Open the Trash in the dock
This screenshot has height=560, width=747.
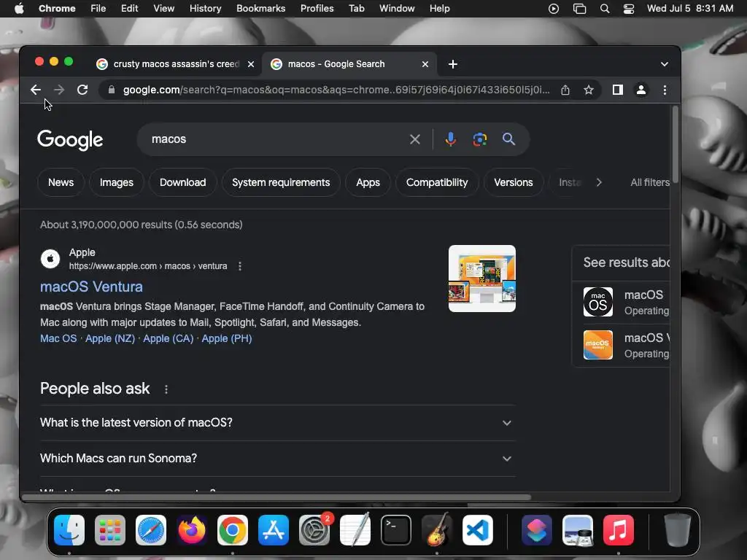tap(678, 530)
